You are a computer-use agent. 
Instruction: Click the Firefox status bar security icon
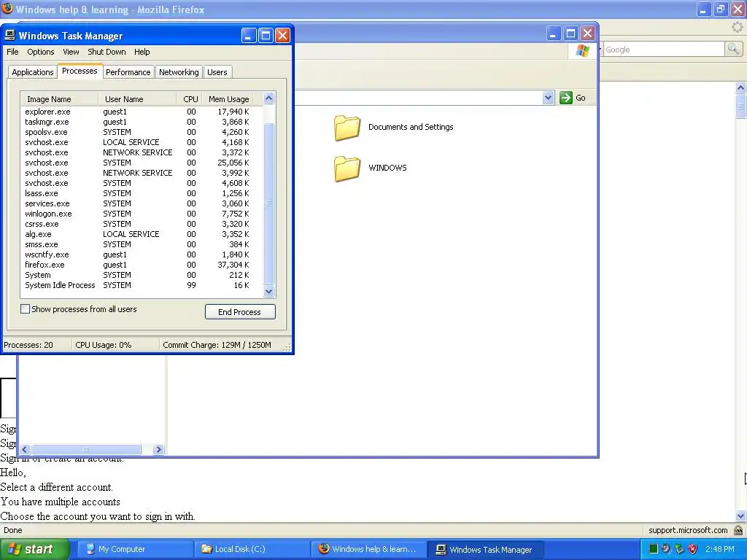(x=738, y=530)
